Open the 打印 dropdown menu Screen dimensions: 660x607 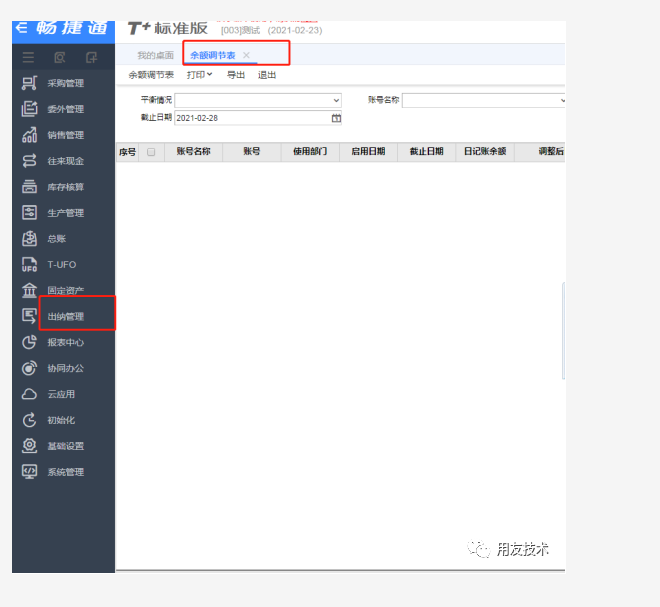click(200, 75)
